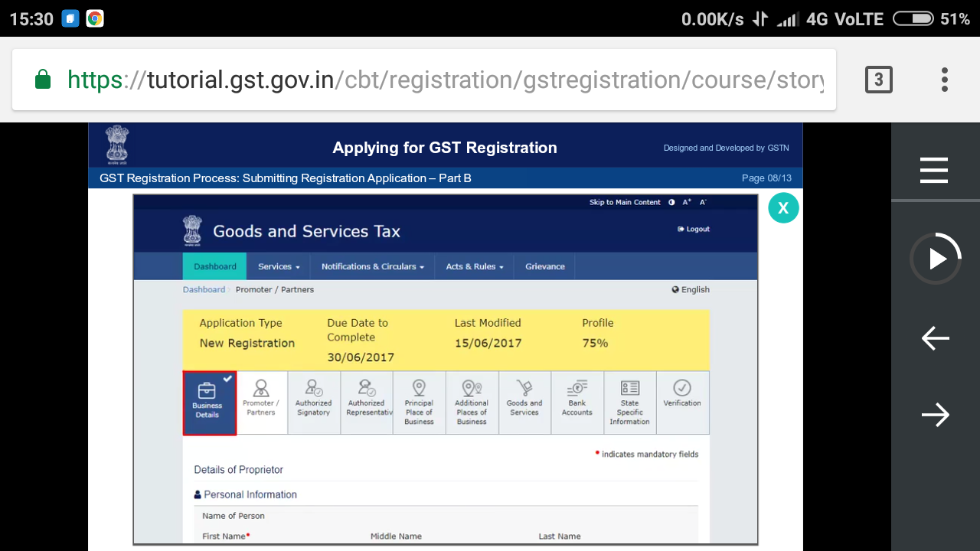
Task: Close the lesson with the X button
Action: pyautogui.click(x=783, y=207)
